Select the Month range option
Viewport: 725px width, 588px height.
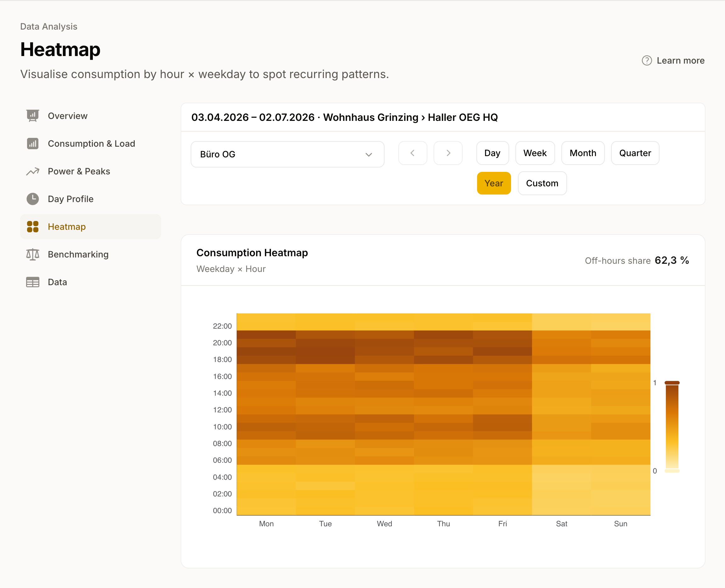coord(583,153)
